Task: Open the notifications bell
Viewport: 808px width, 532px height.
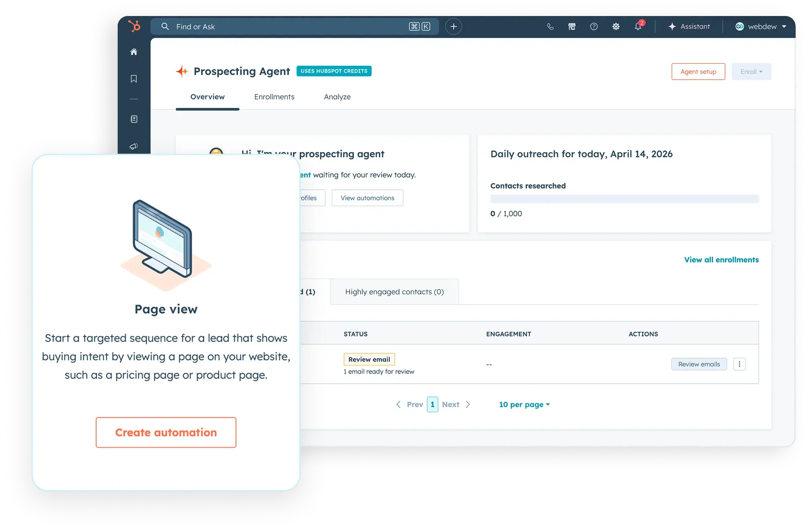Action: click(638, 27)
